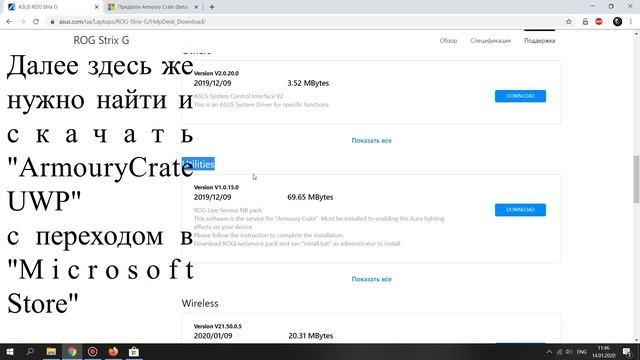Close the Armoury Crate Microsoft Store tab
The image size is (640, 360).
coord(196,7)
